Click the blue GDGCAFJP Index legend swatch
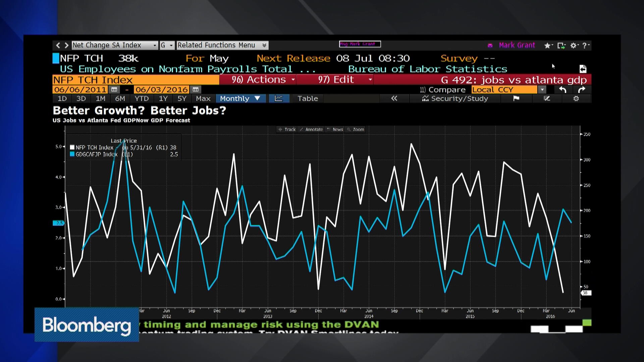The height and width of the screenshot is (362, 644). tap(72, 154)
